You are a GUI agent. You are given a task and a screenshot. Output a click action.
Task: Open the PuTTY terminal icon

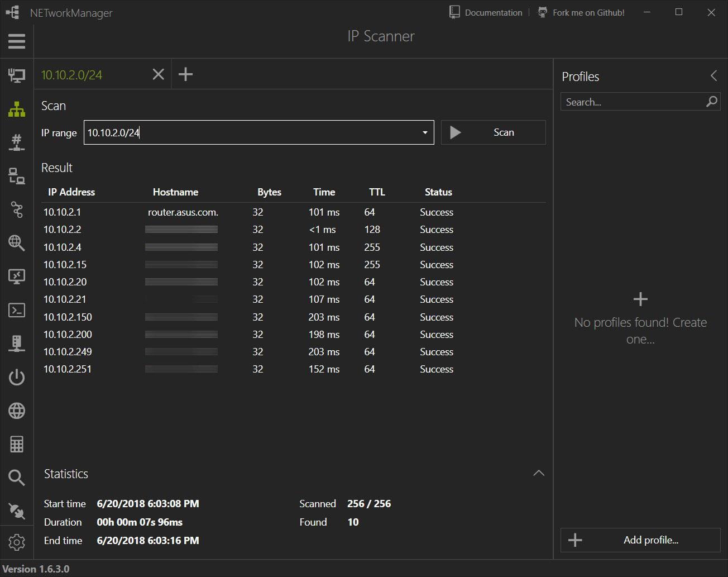coord(17,310)
